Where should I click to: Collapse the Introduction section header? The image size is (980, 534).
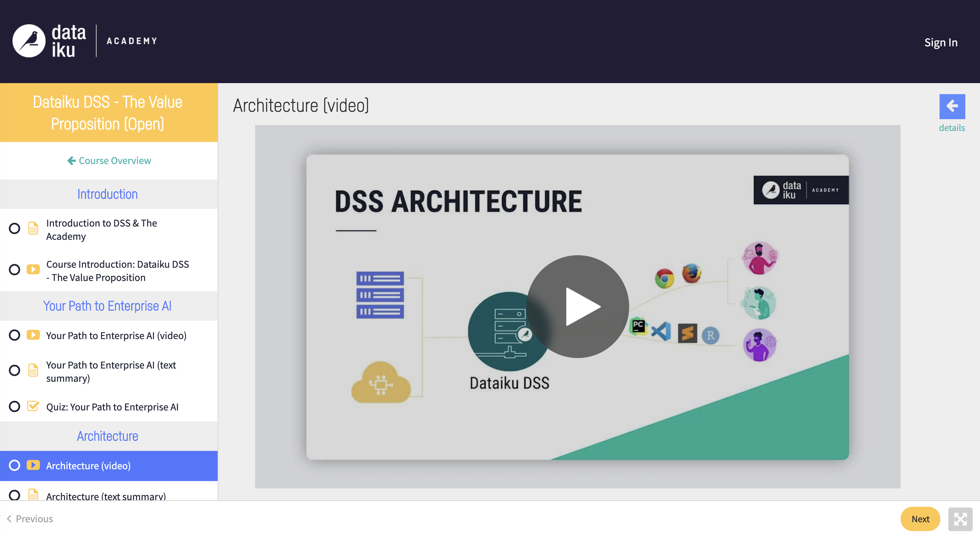[108, 194]
